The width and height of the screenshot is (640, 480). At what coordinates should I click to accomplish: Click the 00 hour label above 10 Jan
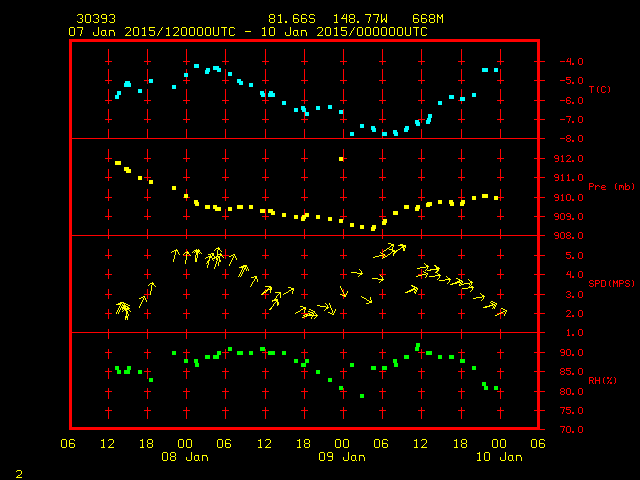(x=499, y=444)
